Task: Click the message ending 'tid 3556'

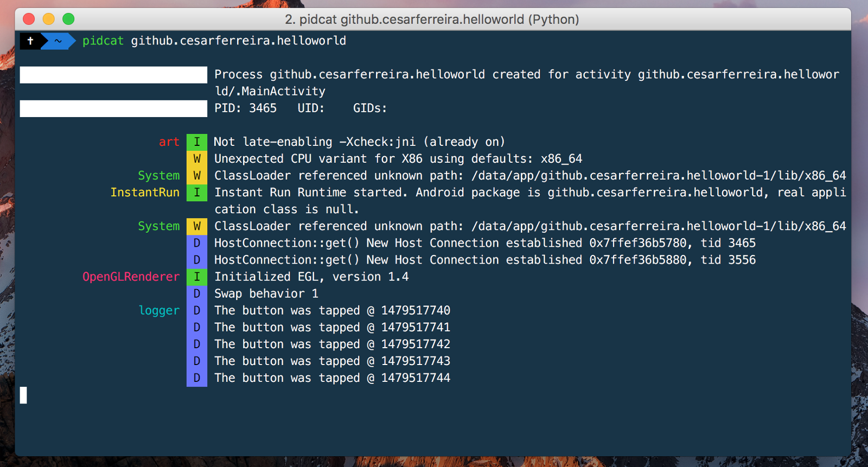Action: pyautogui.click(x=485, y=260)
